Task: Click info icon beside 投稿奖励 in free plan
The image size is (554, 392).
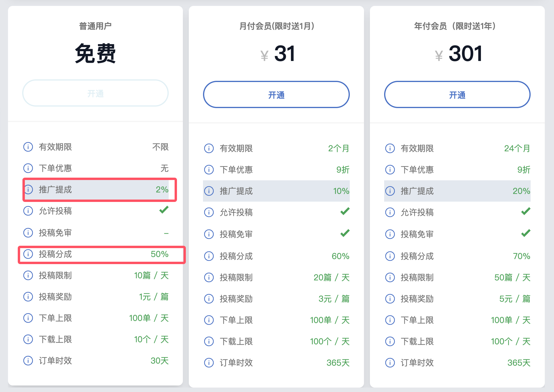Action: 28,297
